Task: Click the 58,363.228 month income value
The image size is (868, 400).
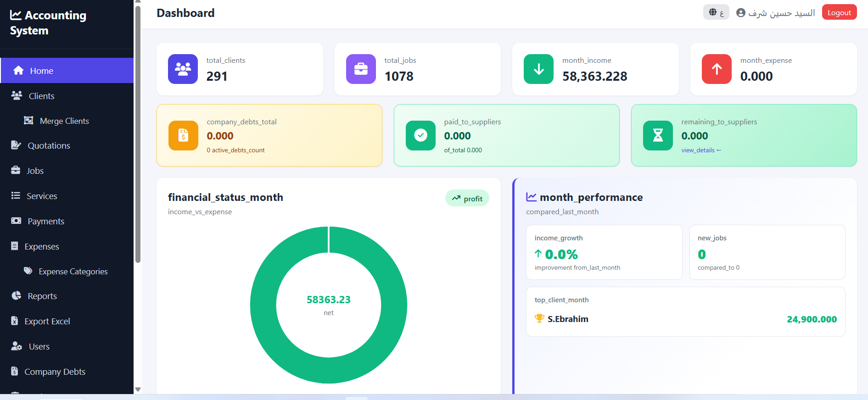Action: coord(595,76)
